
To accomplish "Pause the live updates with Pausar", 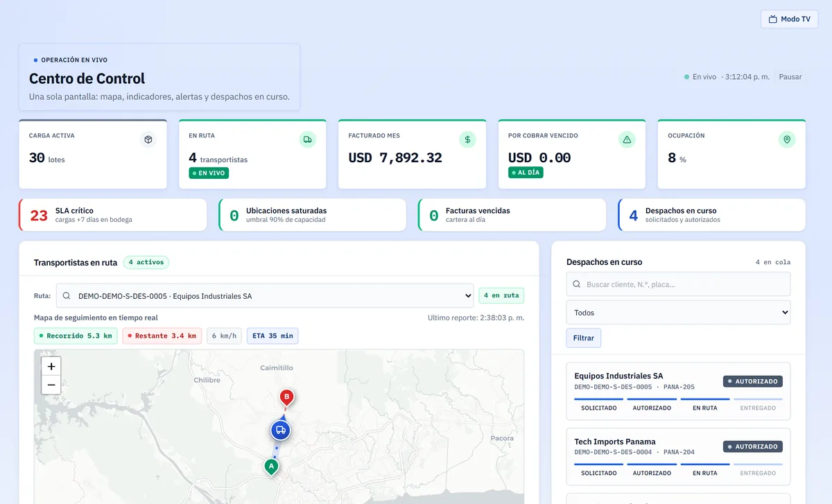I will 790,77.
